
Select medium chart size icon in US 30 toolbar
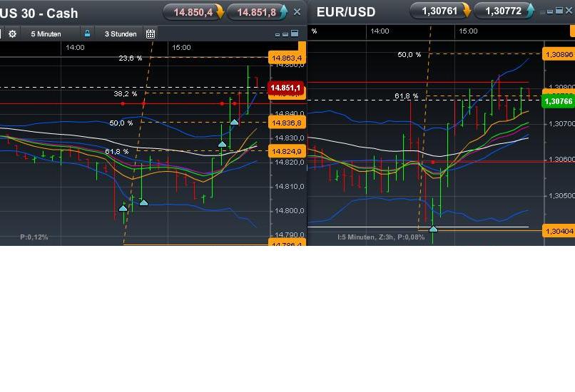[x=285, y=34]
